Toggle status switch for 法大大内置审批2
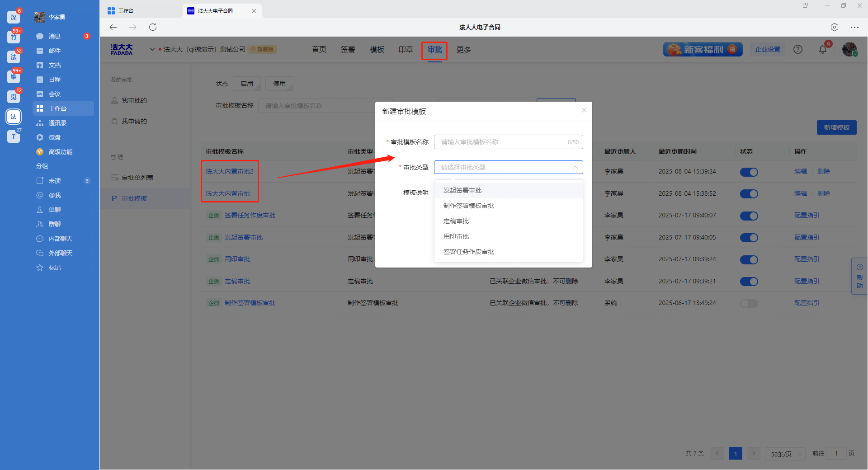 749,172
